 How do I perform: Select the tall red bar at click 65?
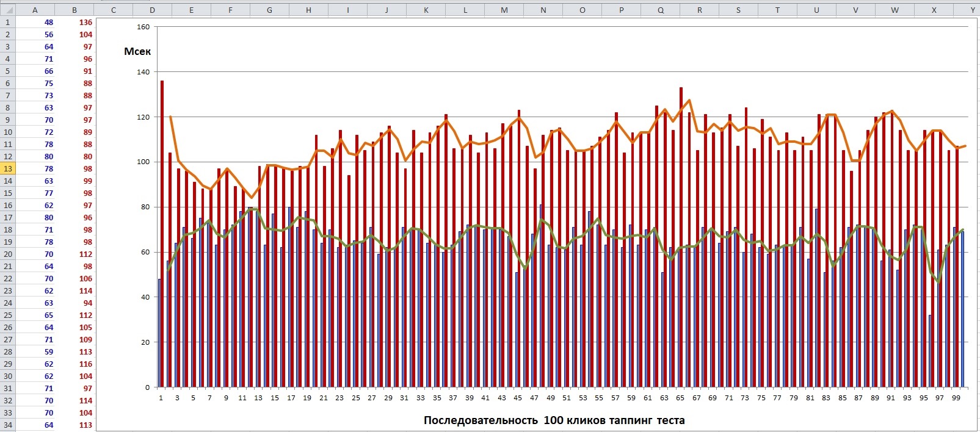tap(681, 237)
